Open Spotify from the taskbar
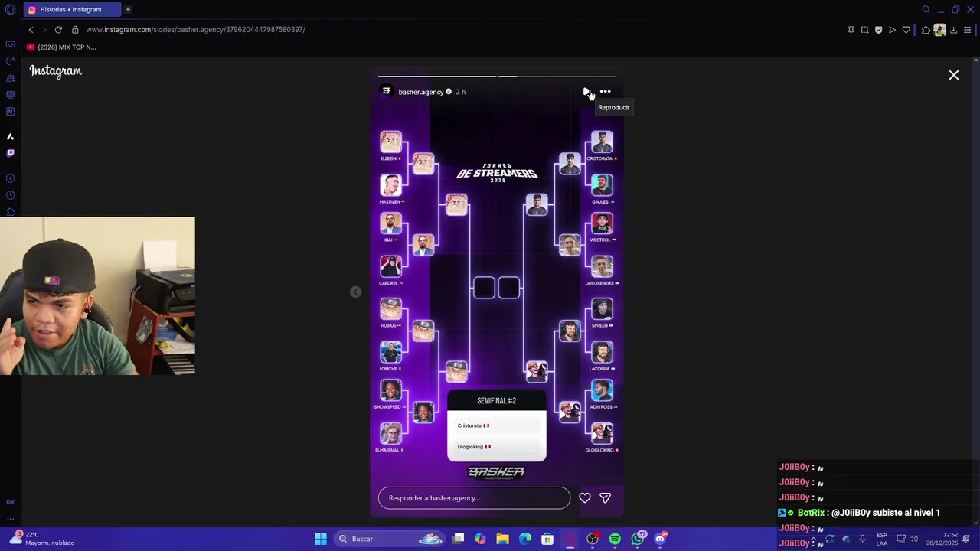980x551 pixels. coord(615,539)
